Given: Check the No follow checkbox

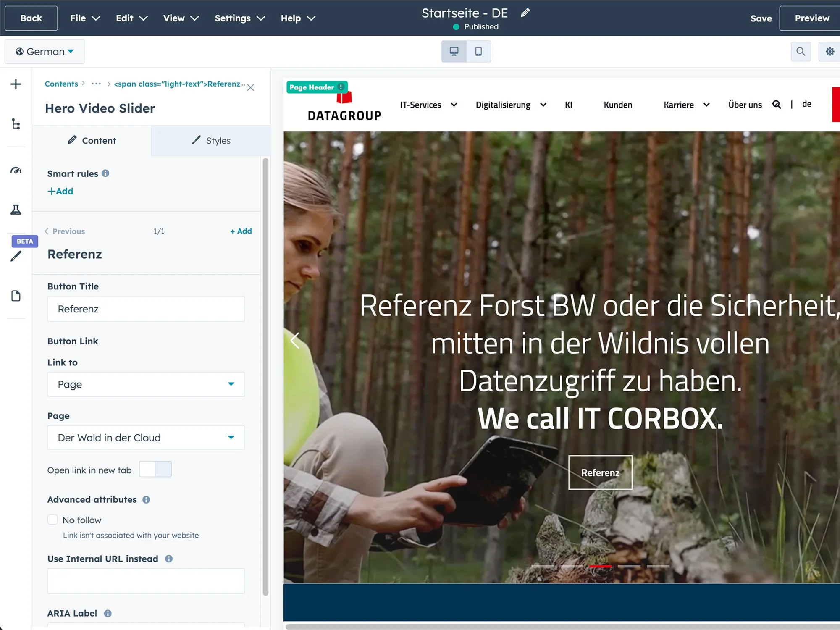Looking at the screenshot, I should (53, 520).
